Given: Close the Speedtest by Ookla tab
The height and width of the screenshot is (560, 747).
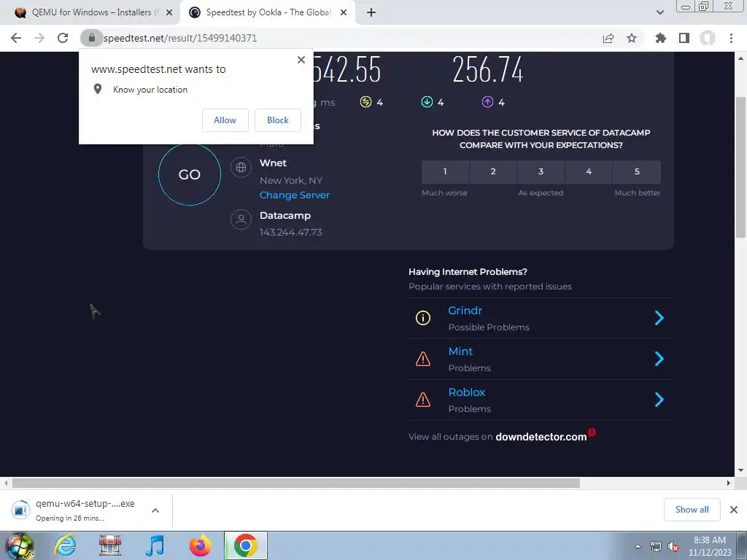Looking at the screenshot, I should point(344,13).
